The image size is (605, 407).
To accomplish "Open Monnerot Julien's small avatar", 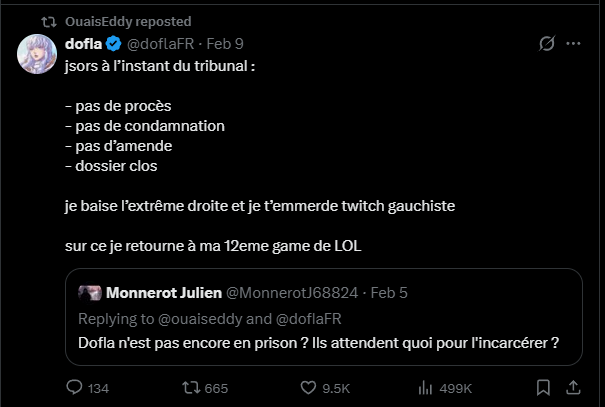I will [x=90, y=293].
